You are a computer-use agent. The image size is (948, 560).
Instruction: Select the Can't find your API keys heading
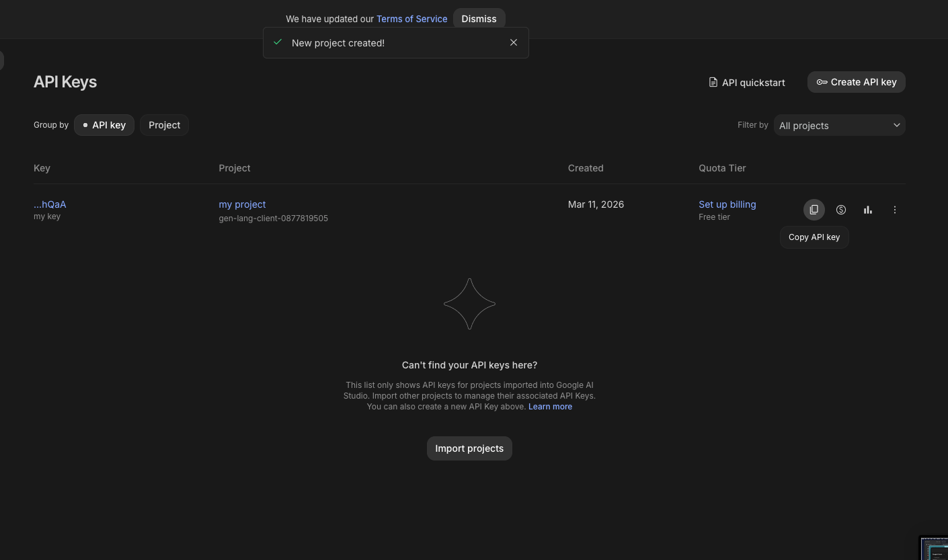(469, 365)
